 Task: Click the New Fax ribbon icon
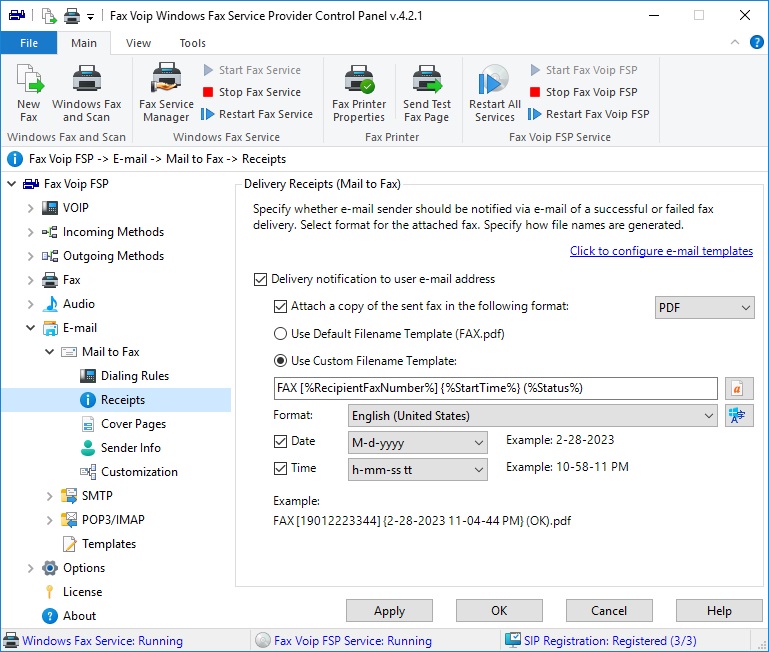click(29, 78)
